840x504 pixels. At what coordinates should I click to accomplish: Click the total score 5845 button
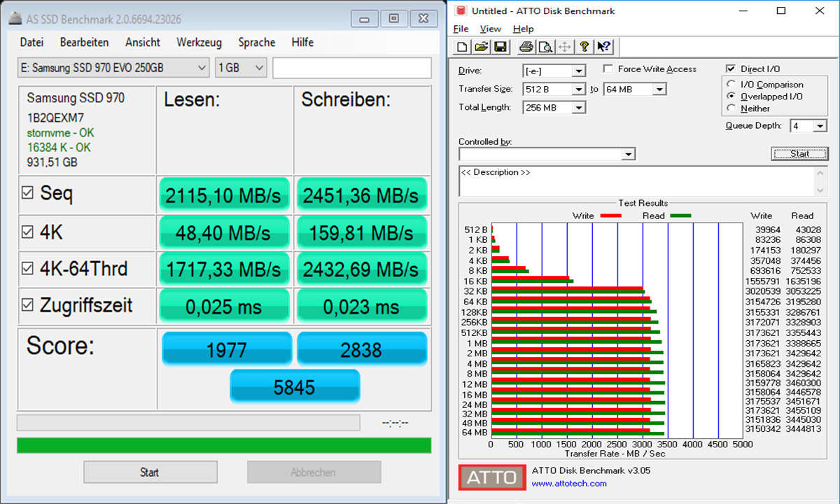295,386
